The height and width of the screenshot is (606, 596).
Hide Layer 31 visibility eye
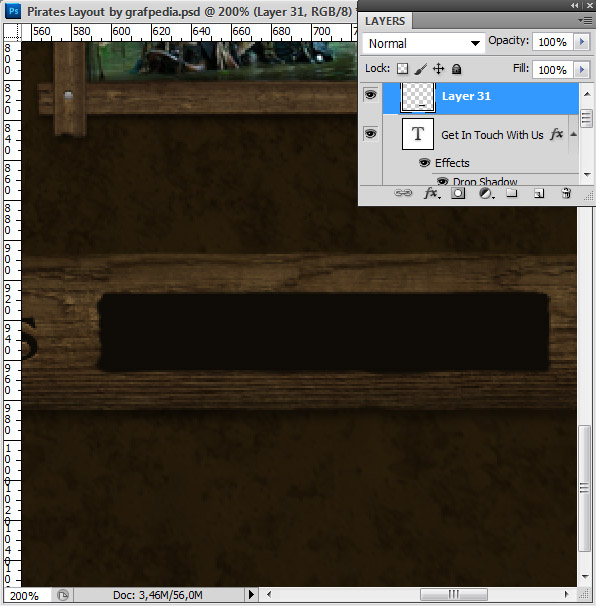point(370,95)
